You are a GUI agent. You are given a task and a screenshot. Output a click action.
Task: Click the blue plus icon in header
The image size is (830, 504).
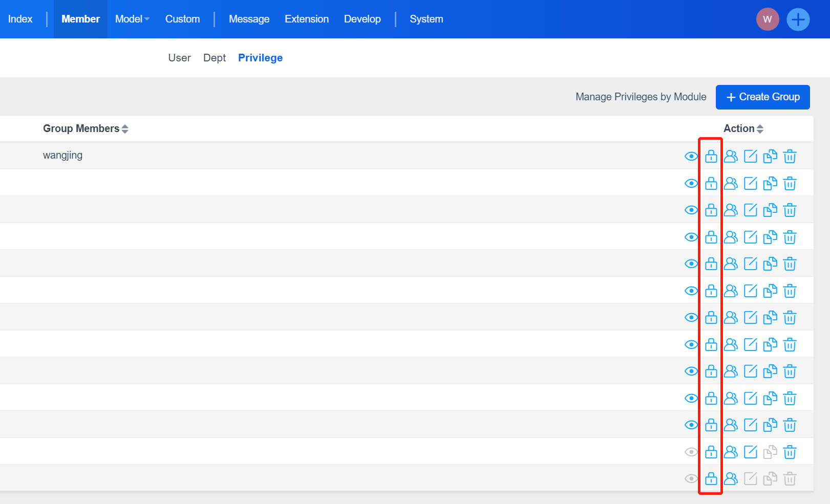(x=798, y=19)
